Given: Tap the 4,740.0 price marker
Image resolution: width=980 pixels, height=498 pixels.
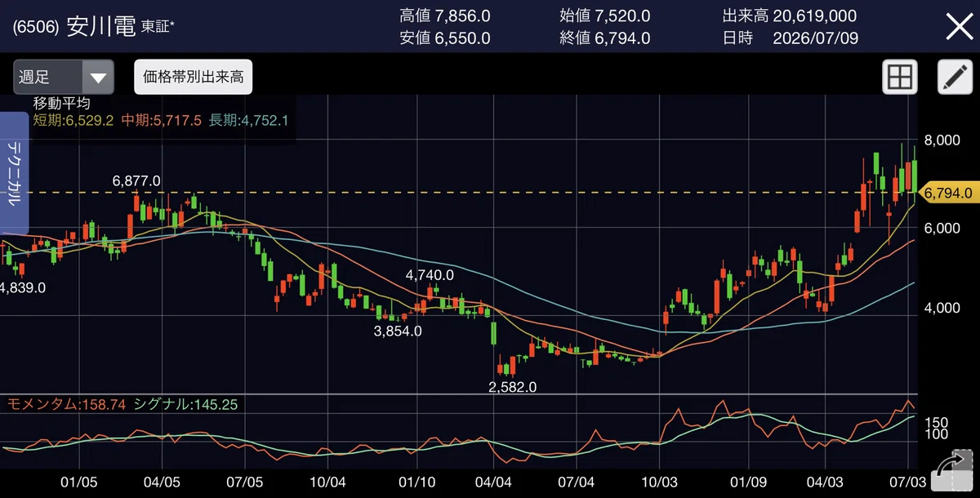Looking at the screenshot, I should point(430,276).
